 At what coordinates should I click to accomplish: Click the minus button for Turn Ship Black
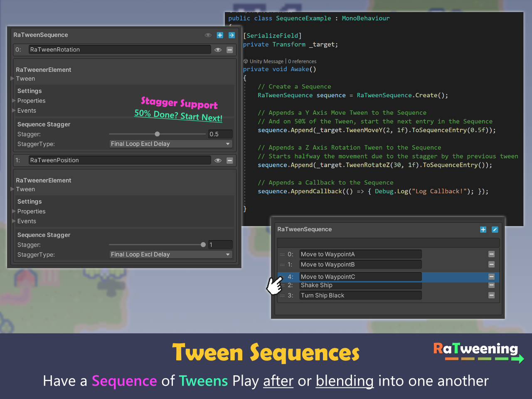[x=491, y=296]
